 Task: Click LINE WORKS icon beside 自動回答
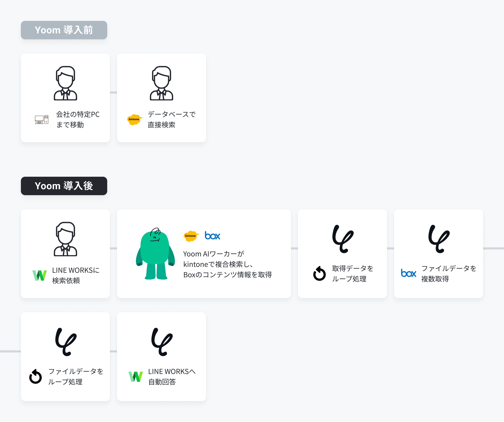(x=136, y=376)
